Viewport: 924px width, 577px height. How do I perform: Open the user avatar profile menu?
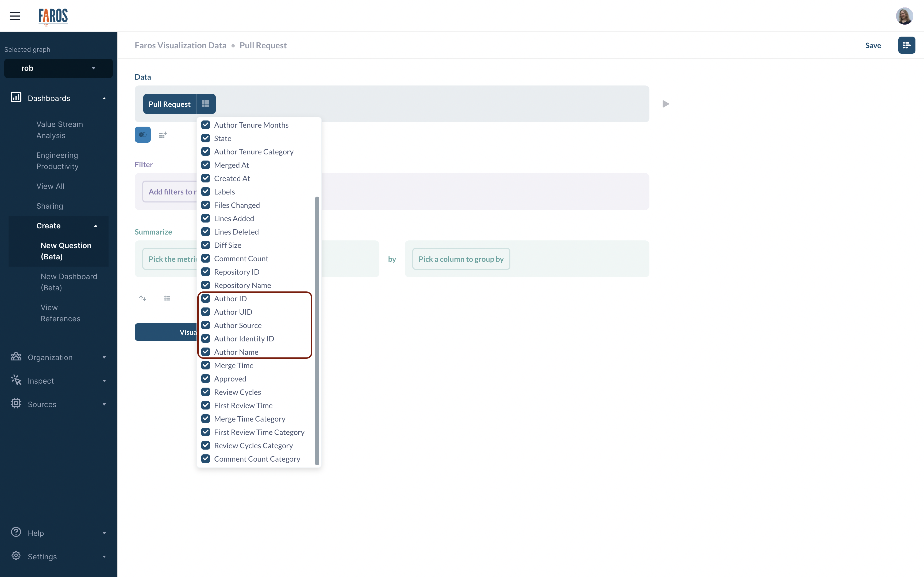(904, 16)
